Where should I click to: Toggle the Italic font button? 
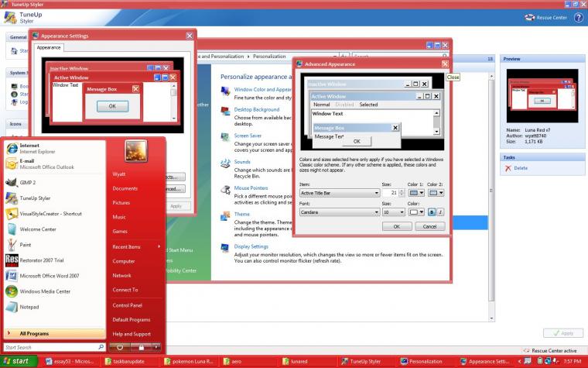(x=439, y=212)
